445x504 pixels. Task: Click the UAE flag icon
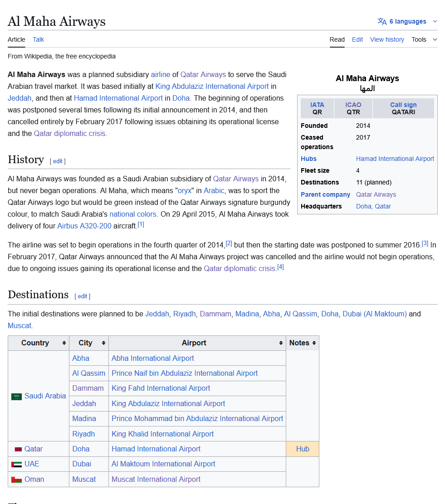[16, 465]
